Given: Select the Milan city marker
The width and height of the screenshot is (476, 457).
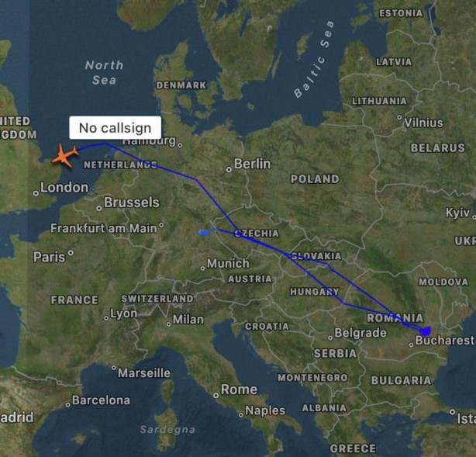Looking at the screenshot, I should point(169,324).
